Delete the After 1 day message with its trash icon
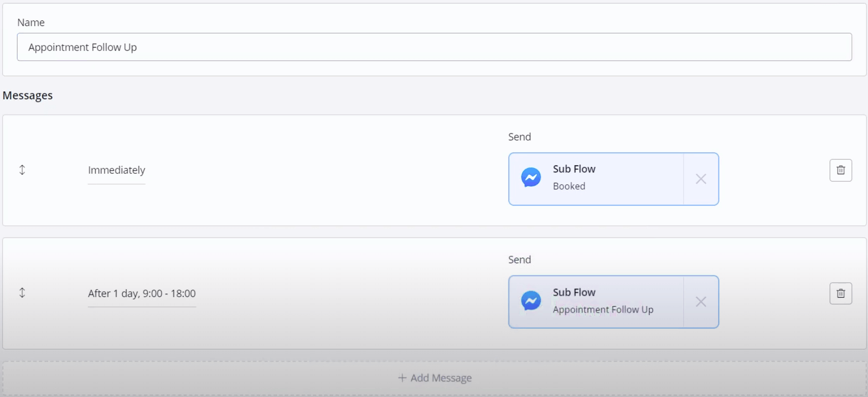The height and width of the screenshot is (397, 868). tap(841, 293)
